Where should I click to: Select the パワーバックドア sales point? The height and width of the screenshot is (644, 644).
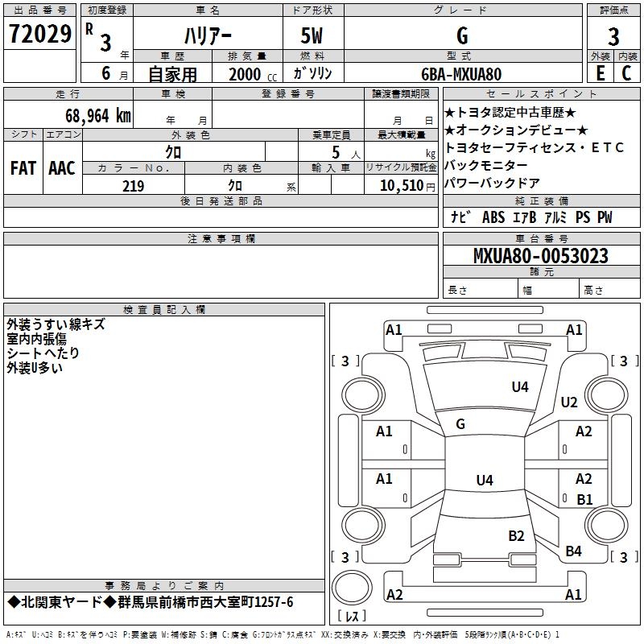coord(492,183)
